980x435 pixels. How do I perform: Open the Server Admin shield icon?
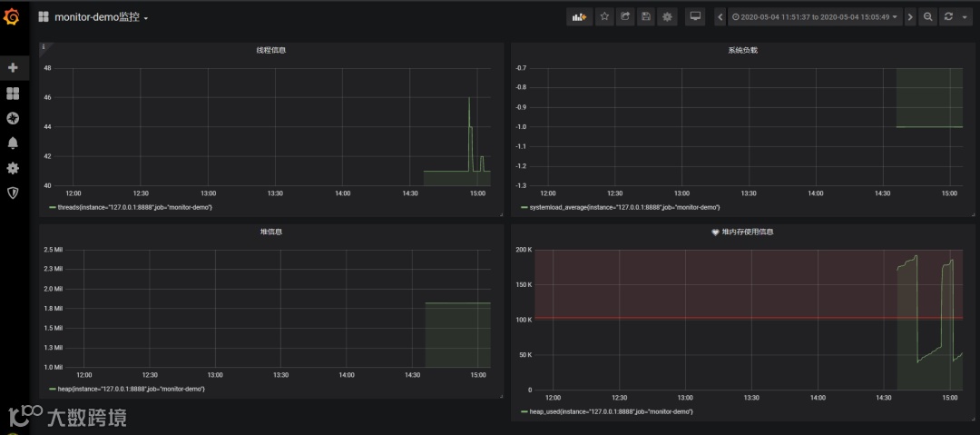tap(13, 193)
